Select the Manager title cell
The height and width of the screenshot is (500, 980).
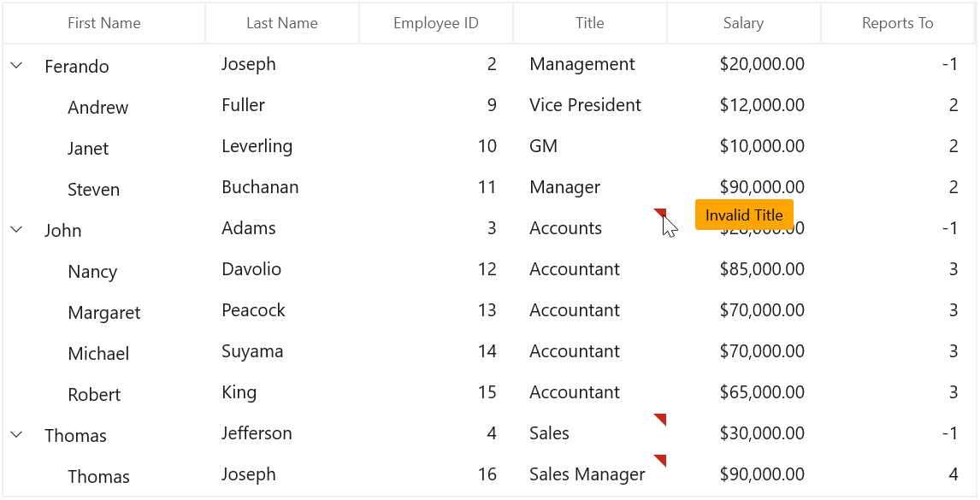590,187
